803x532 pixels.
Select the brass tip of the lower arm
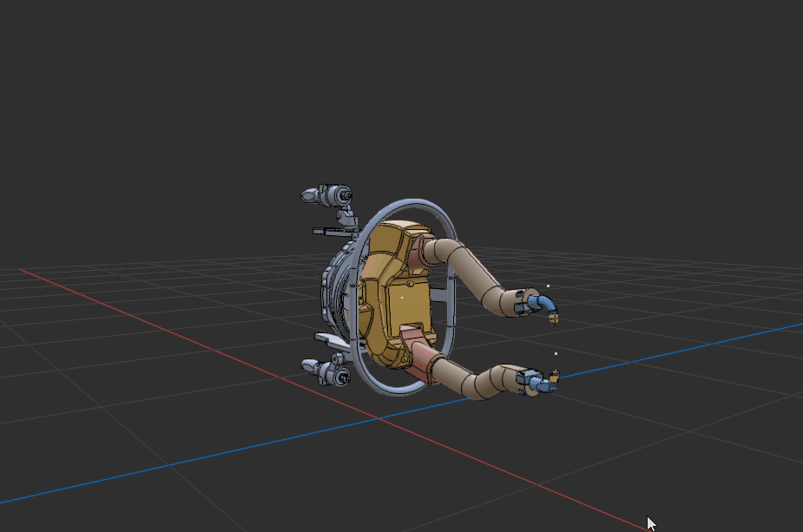[x=554, y=377]
